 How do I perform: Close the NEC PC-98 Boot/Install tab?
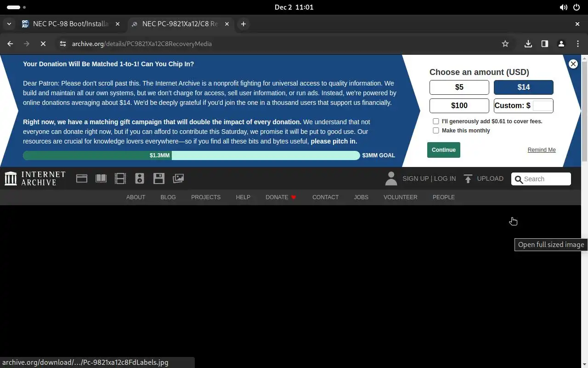(x=118, y=24)
